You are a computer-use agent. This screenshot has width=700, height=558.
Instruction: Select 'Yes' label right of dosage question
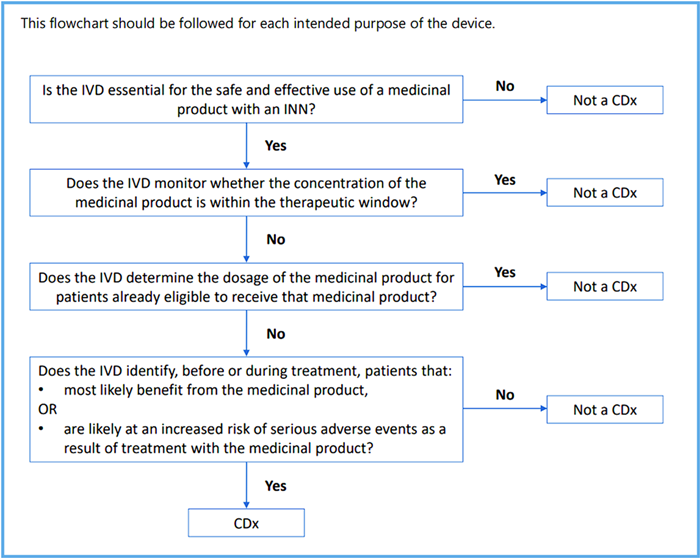coord(505,272)
